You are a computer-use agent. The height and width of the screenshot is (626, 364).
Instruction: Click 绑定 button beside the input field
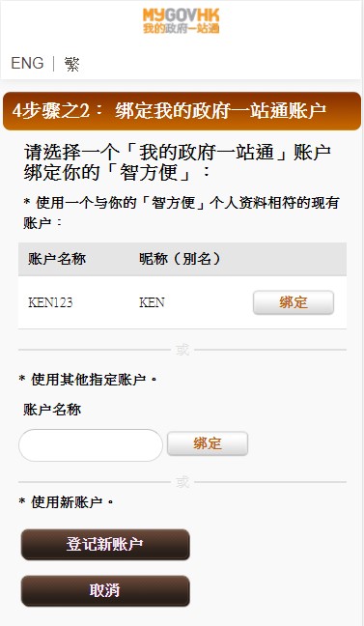click(208, 443)
